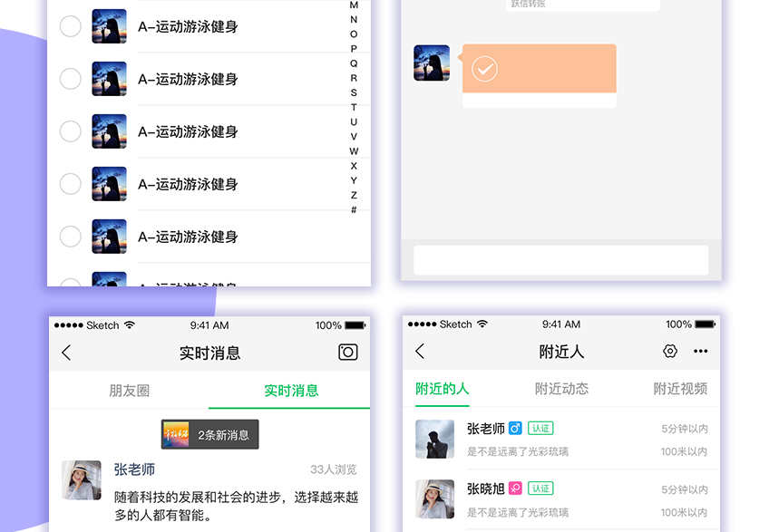Click 100% on 实时消息 screen status bar

[x=328, y=325]
